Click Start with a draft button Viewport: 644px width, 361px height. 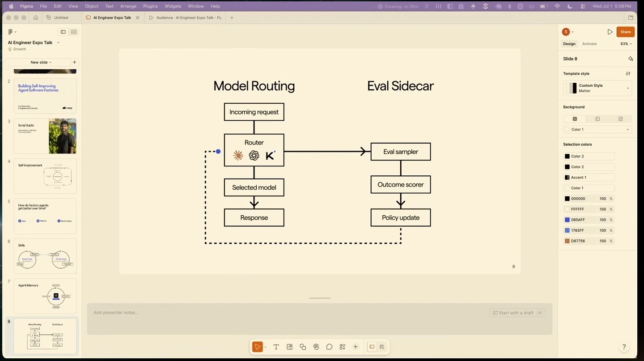point(517,313)
